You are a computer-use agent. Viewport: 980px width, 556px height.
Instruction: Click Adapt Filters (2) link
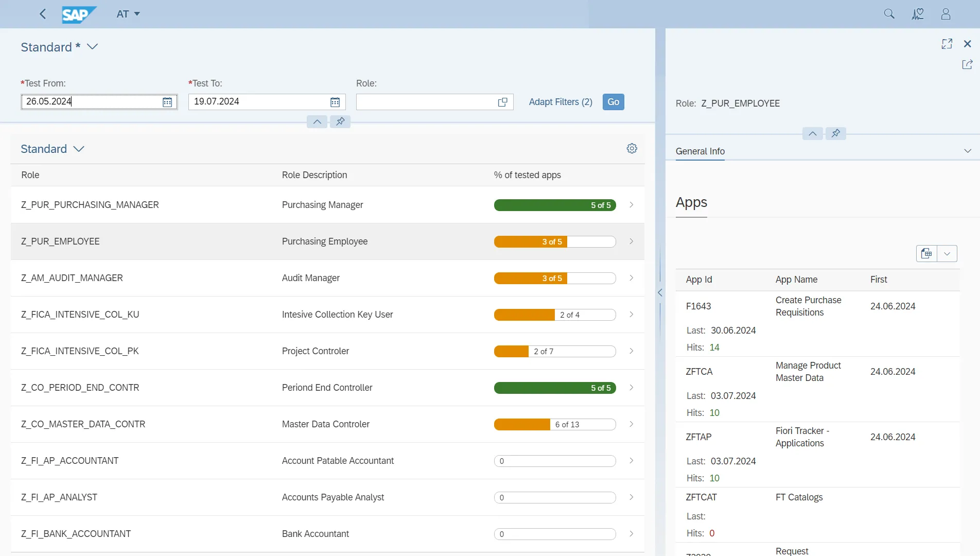click(x=561, y=102)
